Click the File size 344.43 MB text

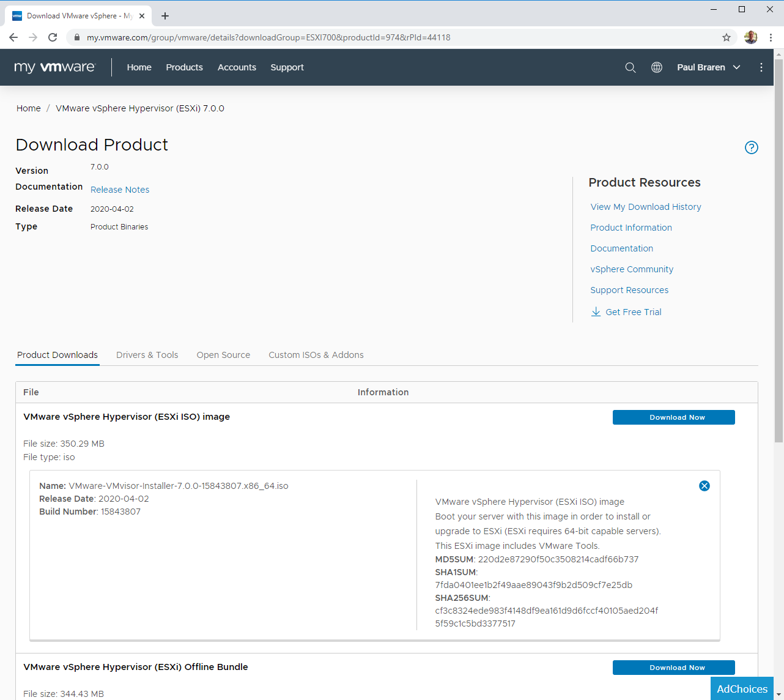[x=64, y=694]
